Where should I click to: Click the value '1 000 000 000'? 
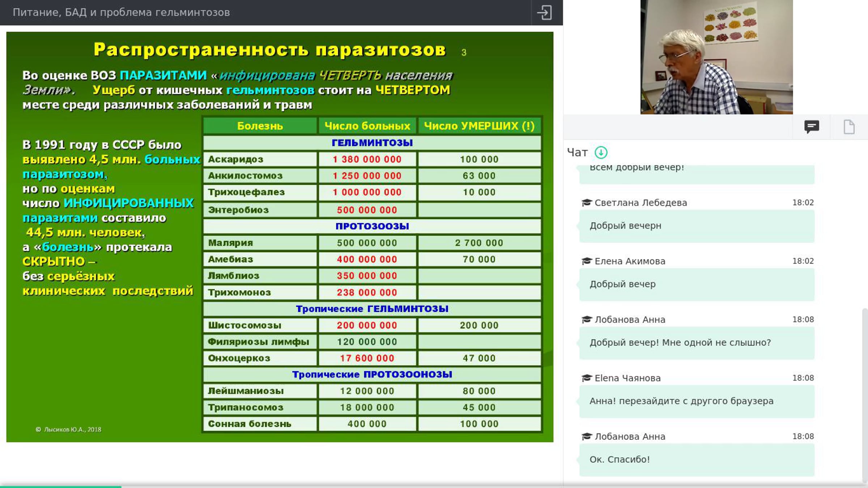point(367,192)
